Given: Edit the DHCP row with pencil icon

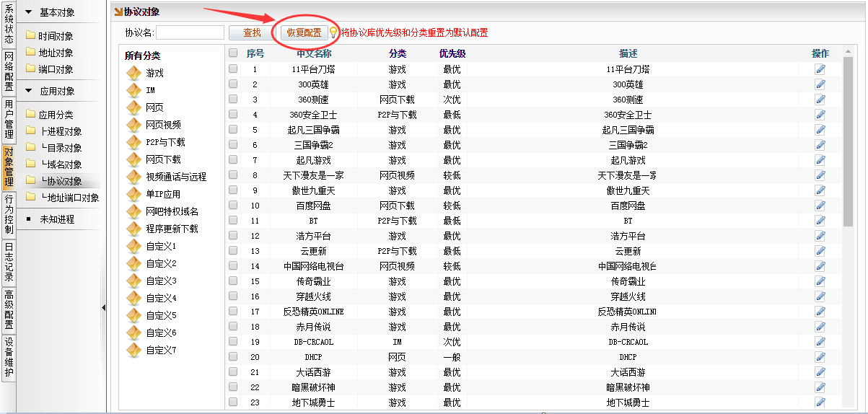Looking at the screenshot, I should coord(820,357).
